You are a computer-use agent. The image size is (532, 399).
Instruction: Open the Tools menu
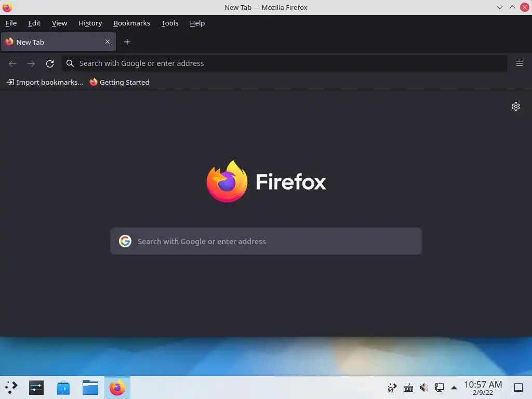[170, 23]
